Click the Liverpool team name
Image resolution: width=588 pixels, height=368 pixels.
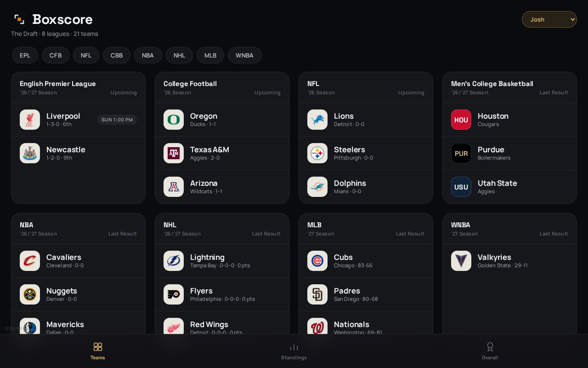pos(63,116)
